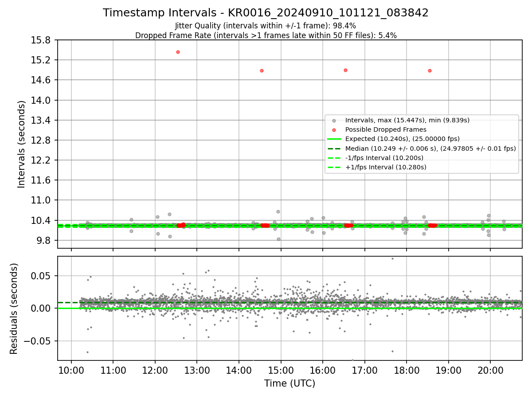Screen dimensions: 532x399
Task: Click the plot title "Timestamp Intervals - KR0016_20240910_101121_083842"
Action: click(x=266, y=13)
